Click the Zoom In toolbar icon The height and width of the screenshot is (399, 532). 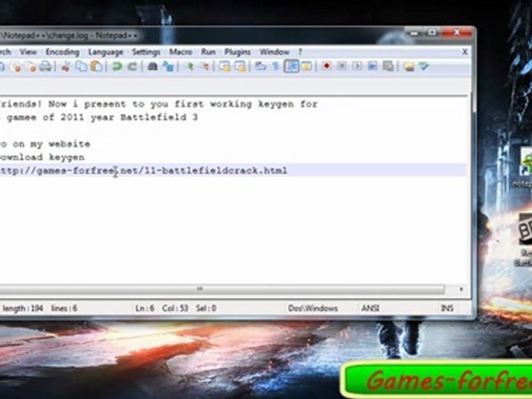190,66
